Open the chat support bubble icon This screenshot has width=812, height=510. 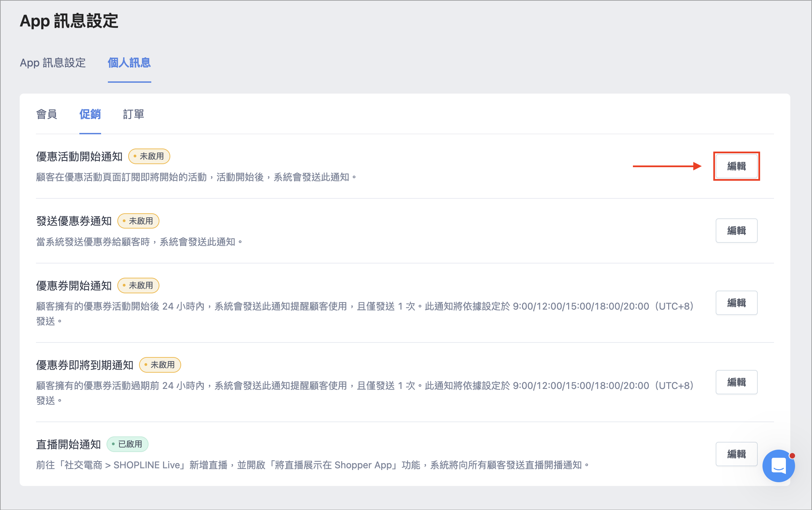pyautogui.click(x=778, y=466)
